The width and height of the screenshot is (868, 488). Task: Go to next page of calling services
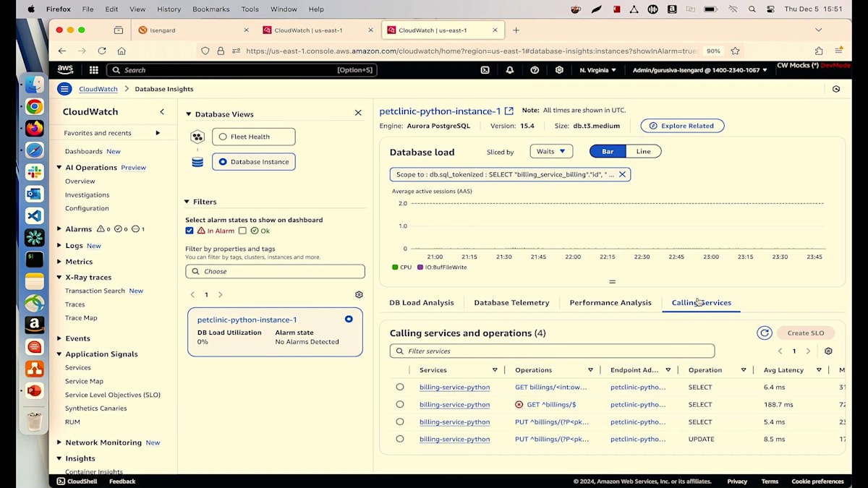(x=809, y=351)
